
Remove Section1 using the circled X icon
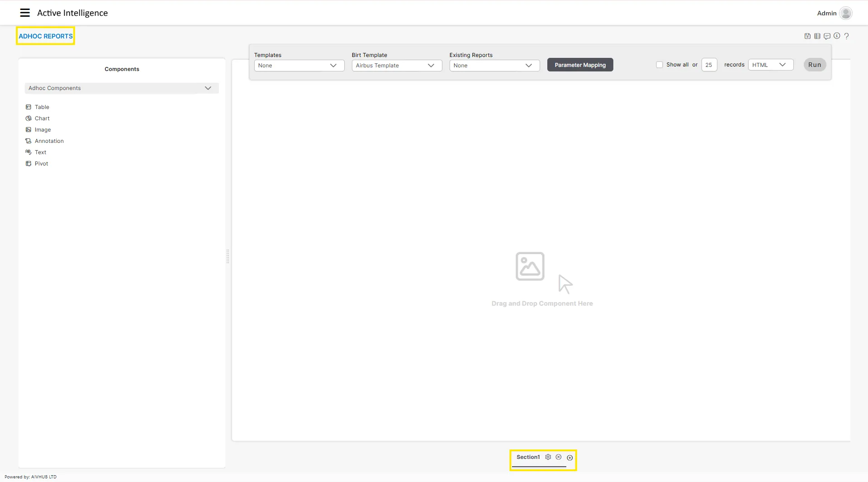[x=559, y=457]
